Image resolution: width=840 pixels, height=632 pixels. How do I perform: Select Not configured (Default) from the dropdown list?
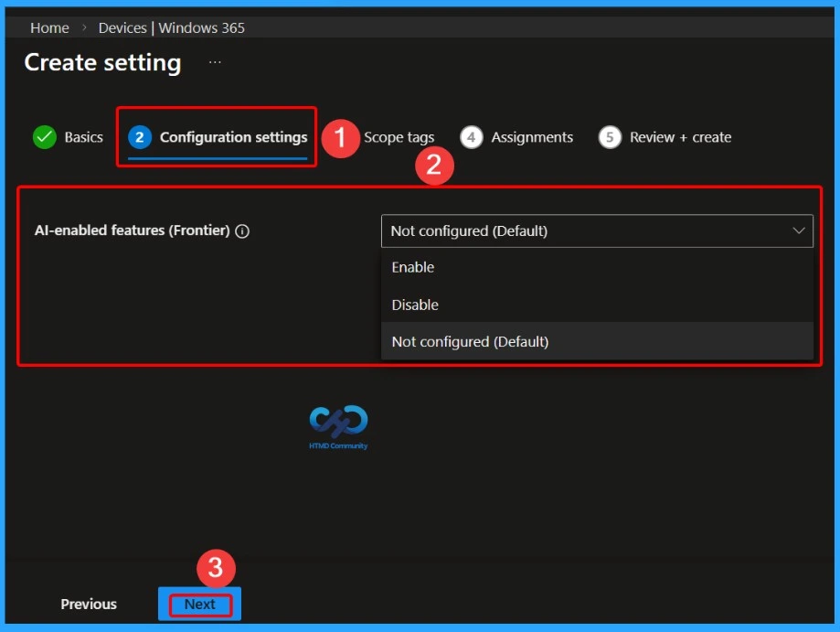470,341
